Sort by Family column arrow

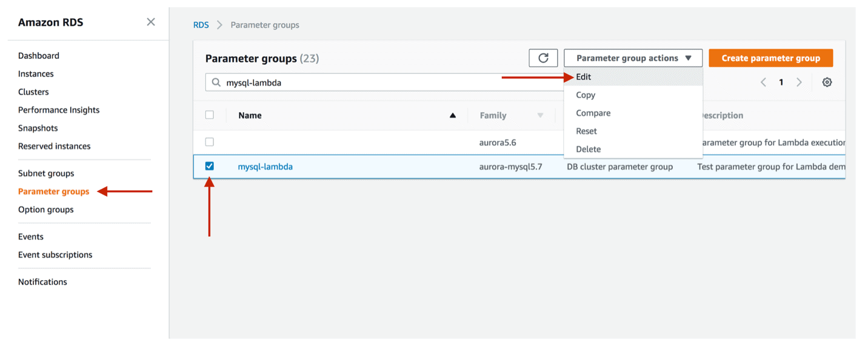[540, 115]
